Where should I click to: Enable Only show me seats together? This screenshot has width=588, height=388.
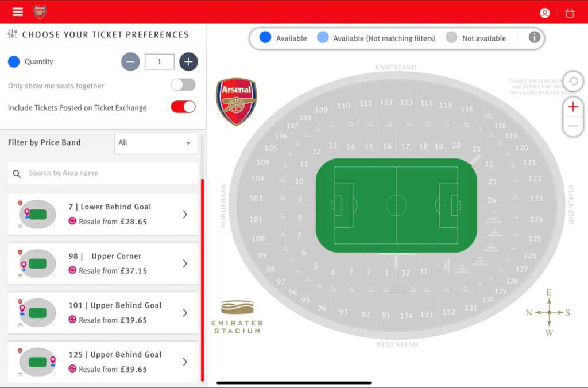click(183, 85)
